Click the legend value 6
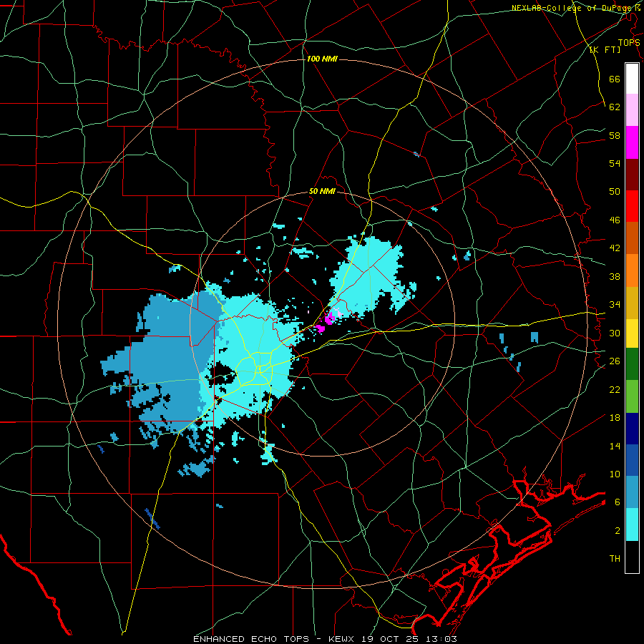 (x=618, y=502)
